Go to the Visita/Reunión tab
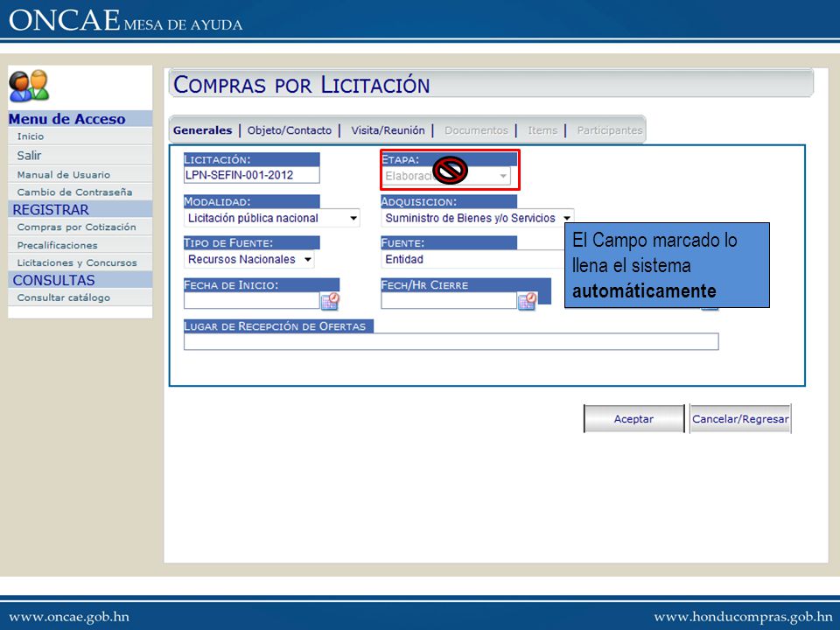Screen dimensions: 840x630 (388, 130)
